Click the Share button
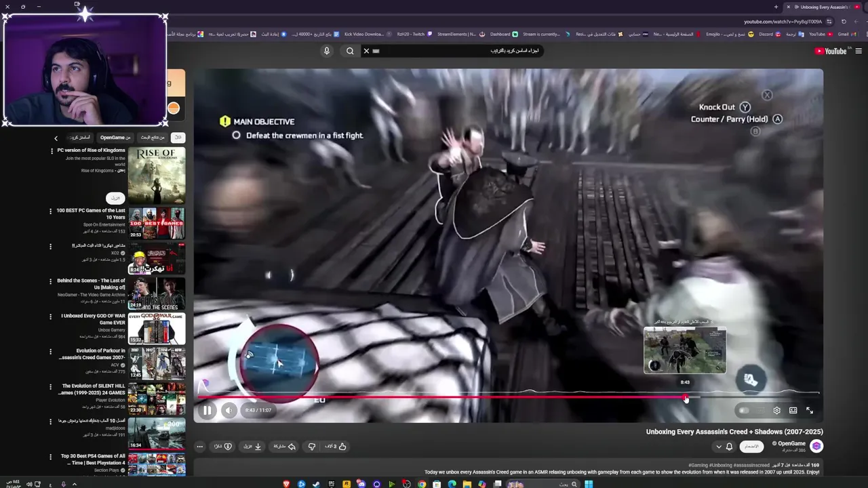This screenshot has width=868, height=488. click(285, 446)
